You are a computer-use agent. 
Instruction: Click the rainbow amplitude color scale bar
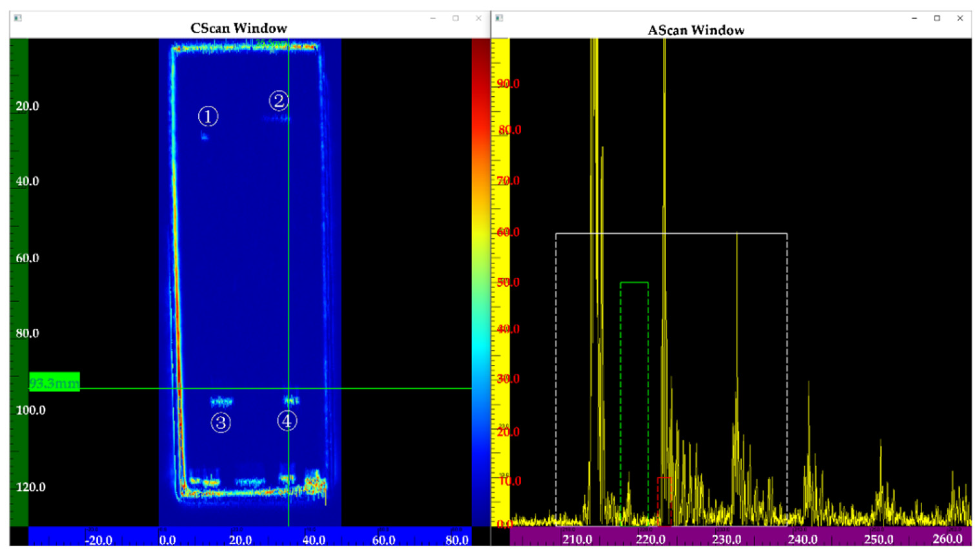coord(481,282)
